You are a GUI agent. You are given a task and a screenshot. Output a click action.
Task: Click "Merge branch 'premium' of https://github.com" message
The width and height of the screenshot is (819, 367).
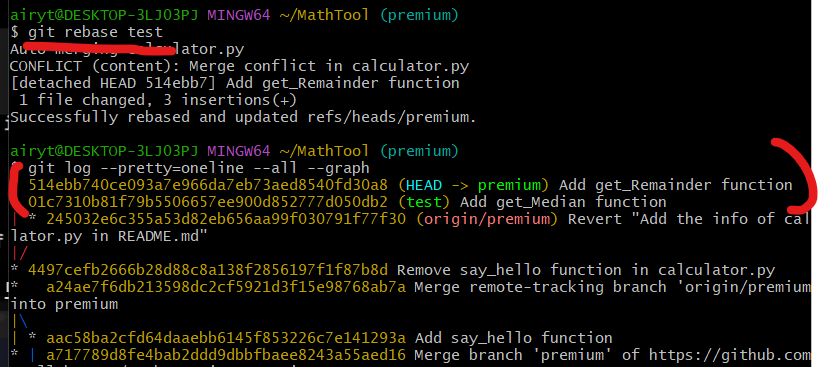(x=613, y=355)
